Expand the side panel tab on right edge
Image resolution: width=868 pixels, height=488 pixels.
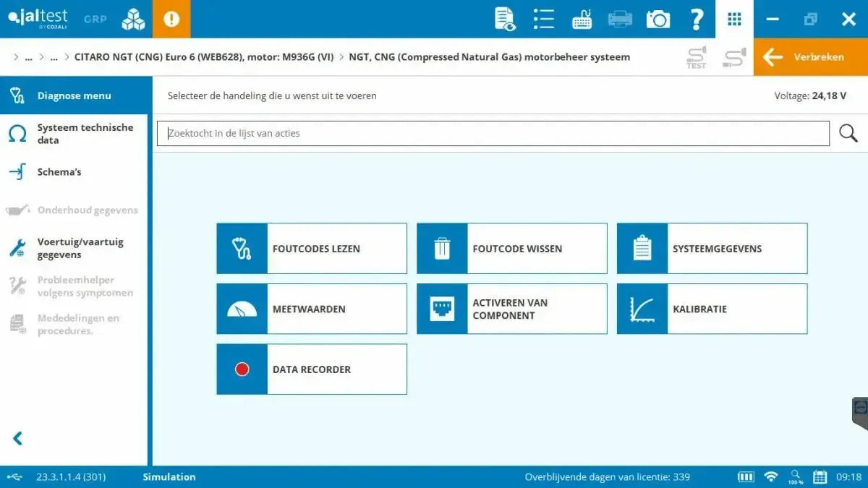click(860, 412)
